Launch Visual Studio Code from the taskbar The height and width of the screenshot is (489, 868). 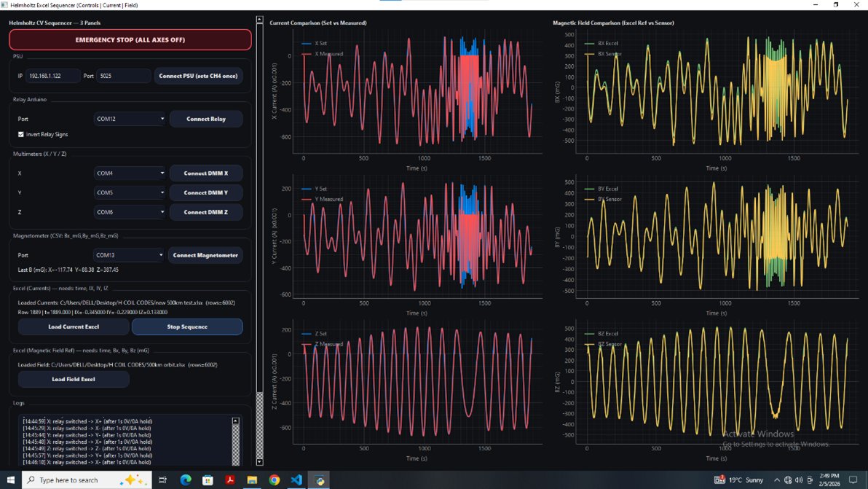(x=297, y=480)
